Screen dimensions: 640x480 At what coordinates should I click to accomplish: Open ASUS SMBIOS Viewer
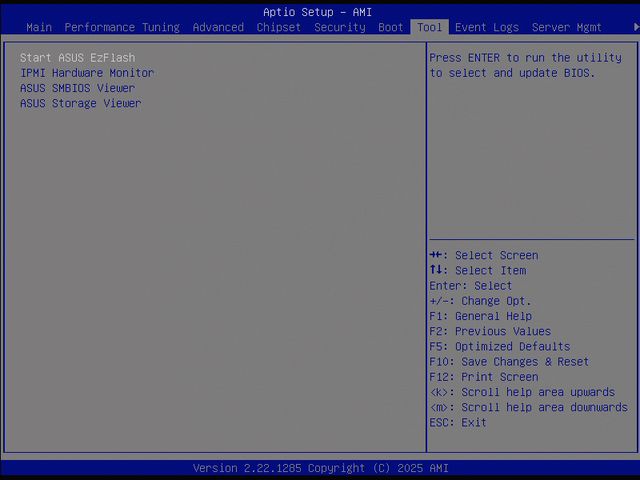click(x=78, y=88)
